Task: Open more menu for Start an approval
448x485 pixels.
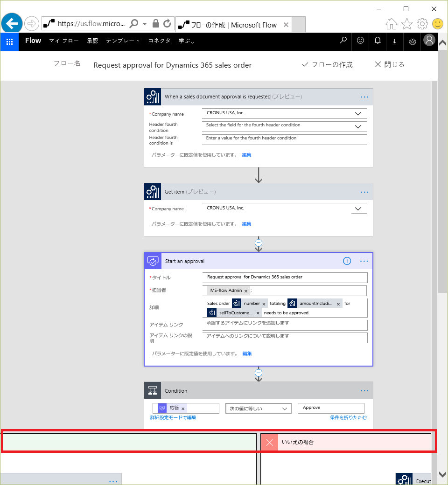Action: (x=364, y=261)
